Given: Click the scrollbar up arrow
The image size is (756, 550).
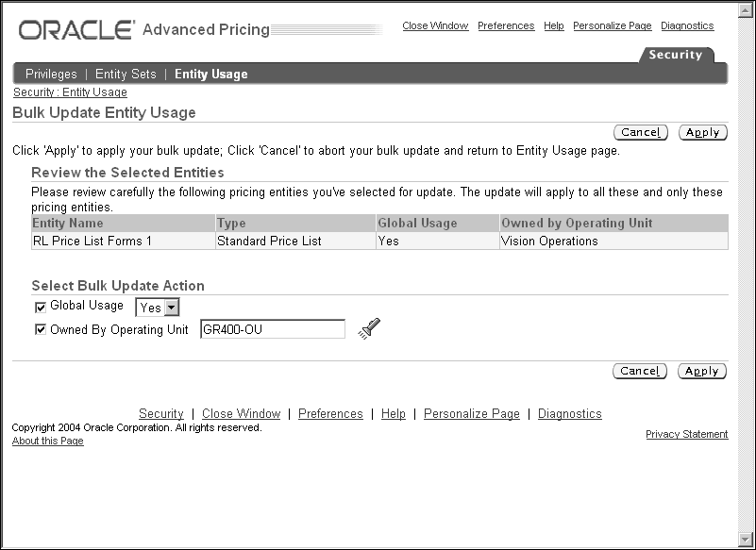Looking at the screenshot, I should pos(746,10).
